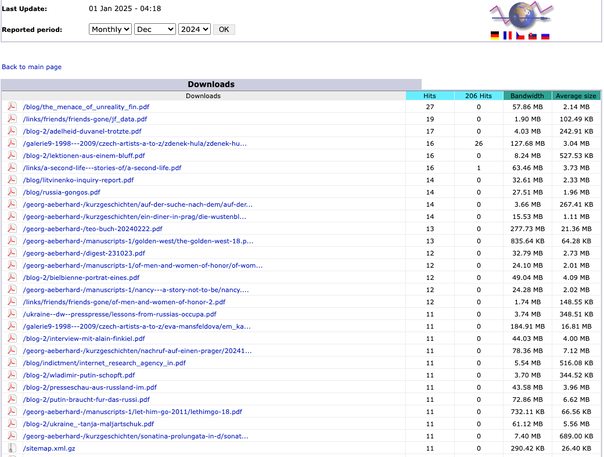Click PDF icon for the_menace_of_unreality_fin.pdf
The height and width of the screenshot is (457, 604).
point(12,107)
